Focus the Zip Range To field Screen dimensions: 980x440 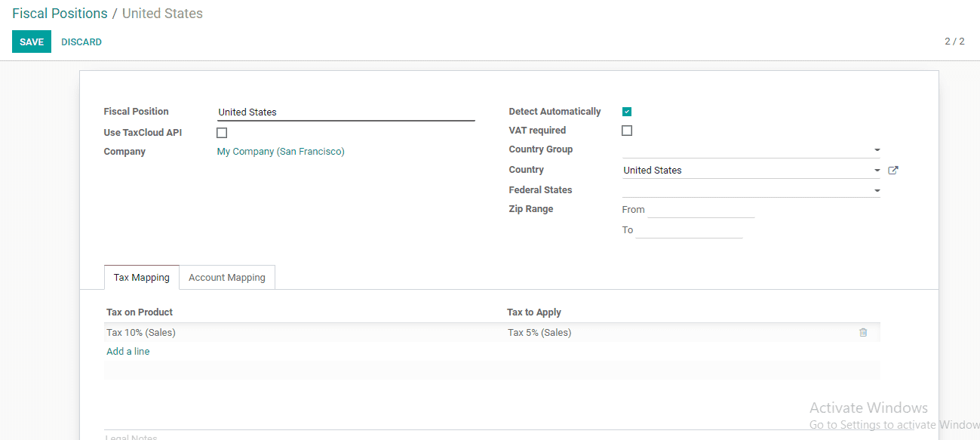coord(689,230)
